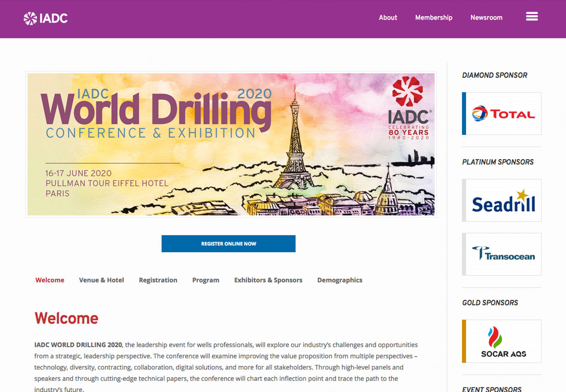Click the Register Online Now button
This screenshot has width=566, height=392.
[228, 244]
